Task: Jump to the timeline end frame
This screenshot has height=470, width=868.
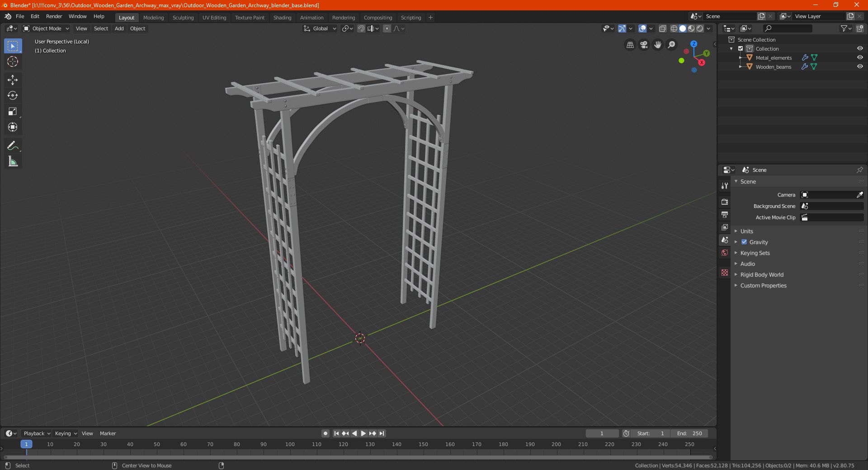Action: pyautogui.click(x=382, y=433)
